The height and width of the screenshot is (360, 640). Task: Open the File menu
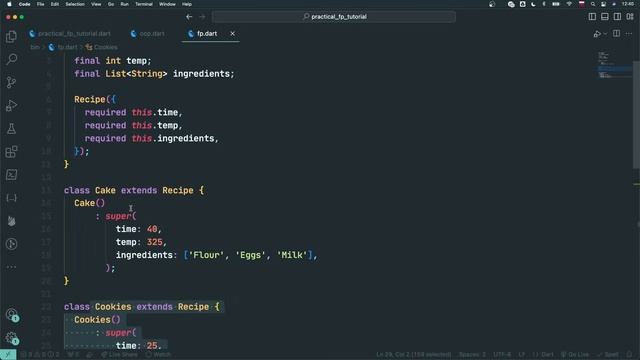(40, 4)
